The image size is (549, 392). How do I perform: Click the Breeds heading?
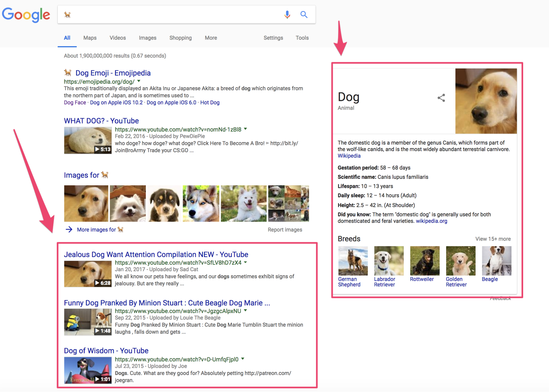click(x=349, y=239)
